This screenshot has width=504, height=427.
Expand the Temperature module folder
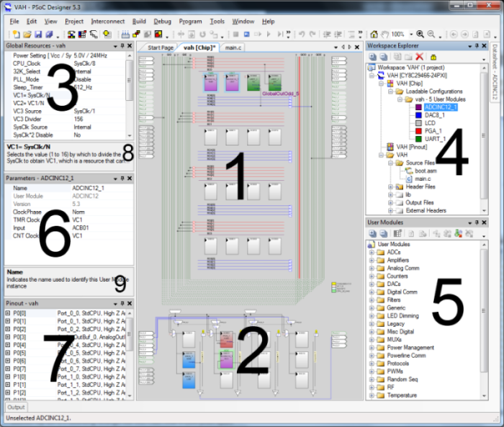[x=372, y=395]
